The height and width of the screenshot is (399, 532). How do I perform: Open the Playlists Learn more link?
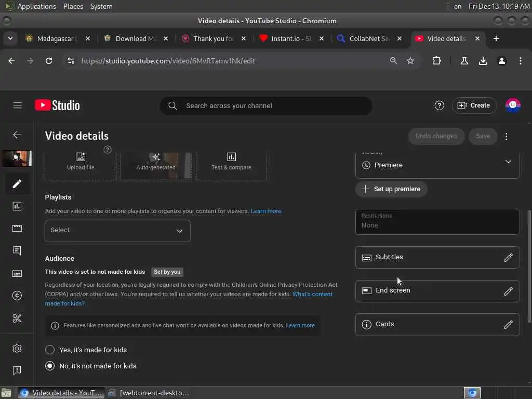pos(266,211)
